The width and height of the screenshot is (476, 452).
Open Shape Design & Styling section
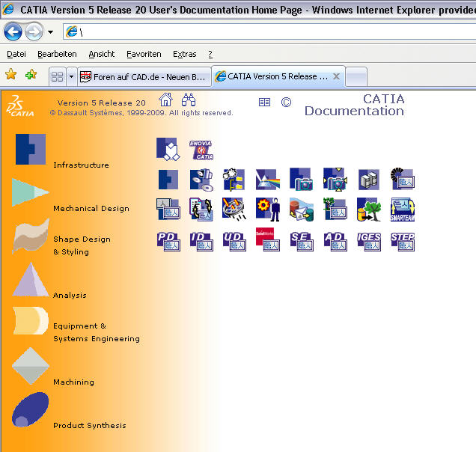[82, 245]
